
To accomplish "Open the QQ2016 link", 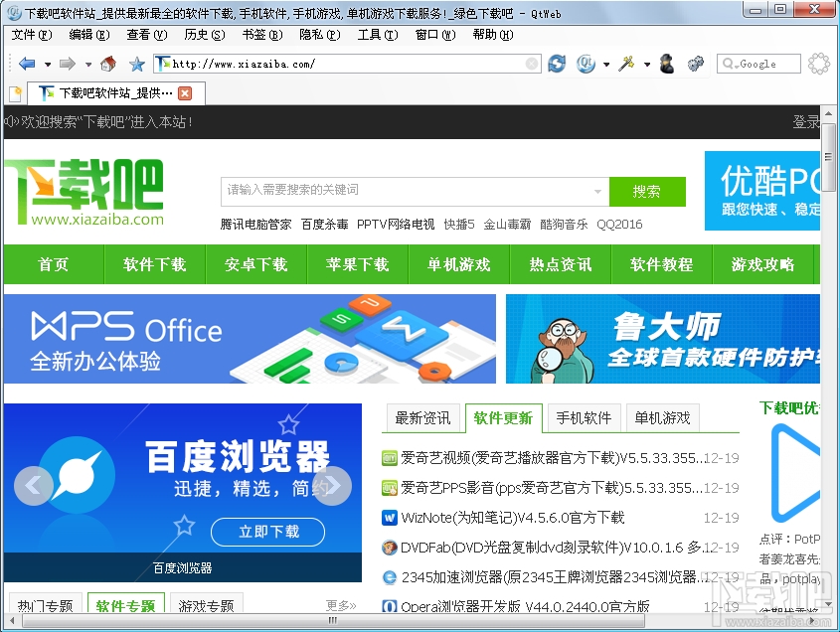I will pyautogui.click(x=620, y=225).
